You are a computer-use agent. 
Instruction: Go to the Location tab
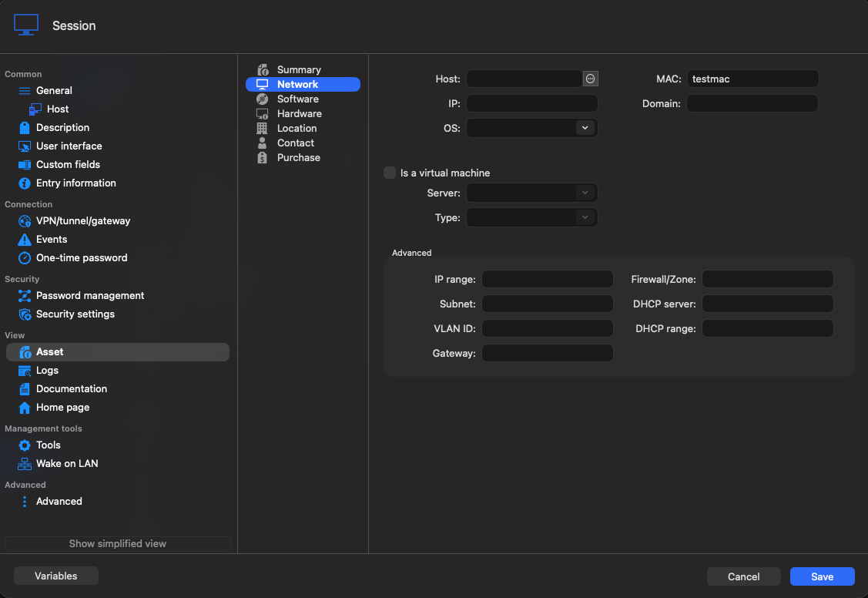pos(303,129)
